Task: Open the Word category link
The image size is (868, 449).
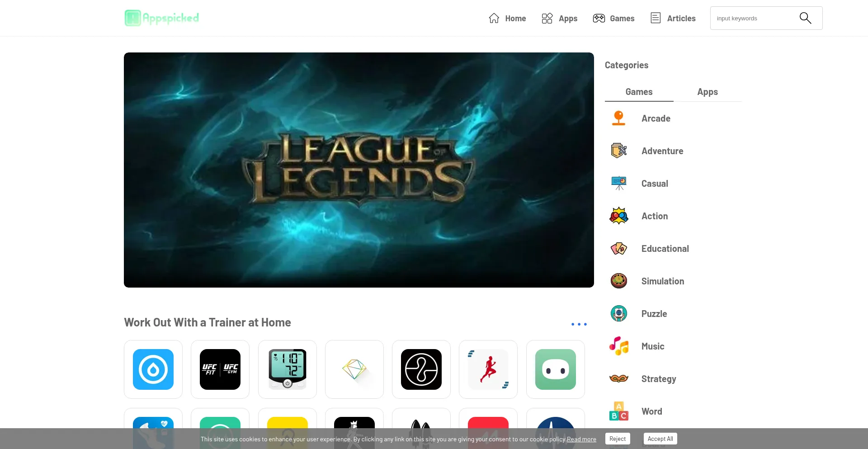Action: pos(652,411)
